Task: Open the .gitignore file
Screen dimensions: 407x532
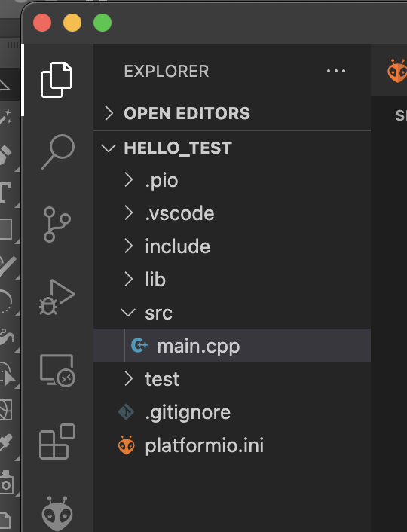Action: [232, 412]
